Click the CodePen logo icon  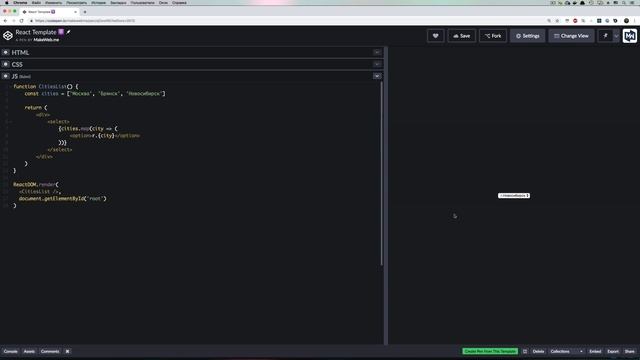coord(8,36)
